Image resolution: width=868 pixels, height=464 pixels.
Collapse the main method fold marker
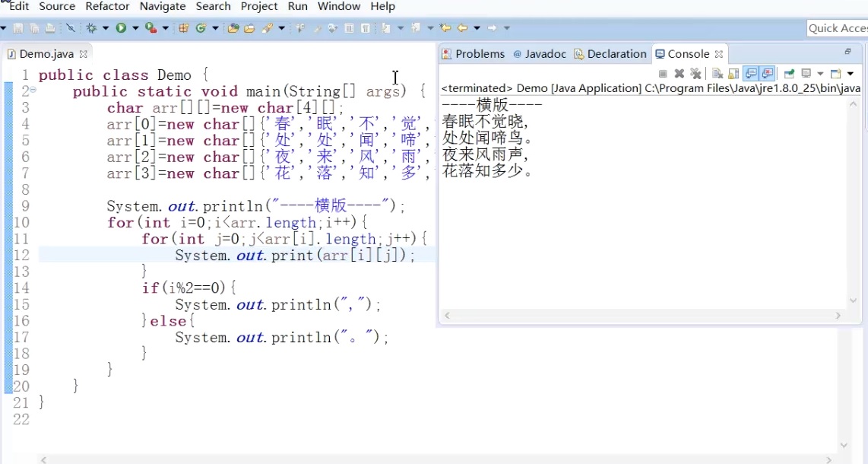pyautogui.click(x=33, y=90)
